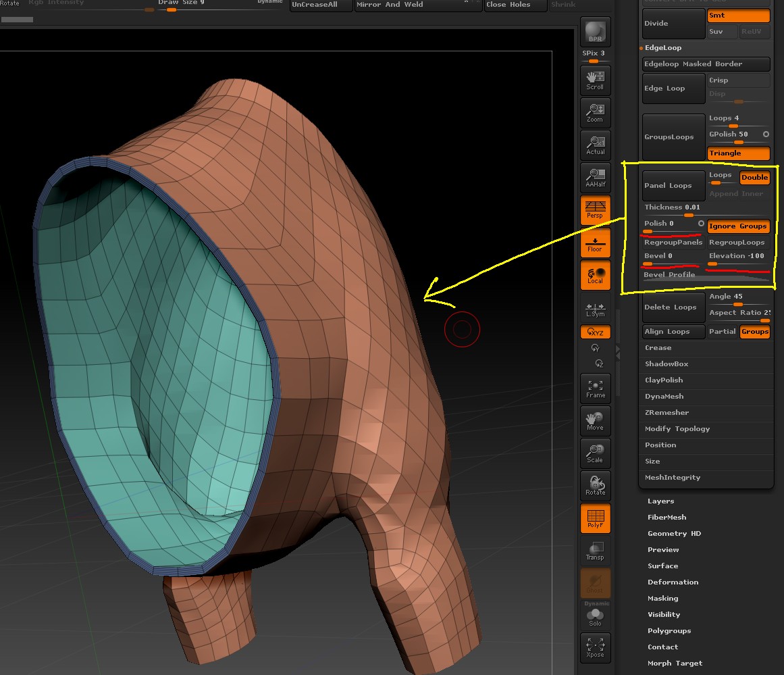Viewport: 784px width, 675px height.
Task: Toggle the Double panel loops option
Action: [754, 177]
